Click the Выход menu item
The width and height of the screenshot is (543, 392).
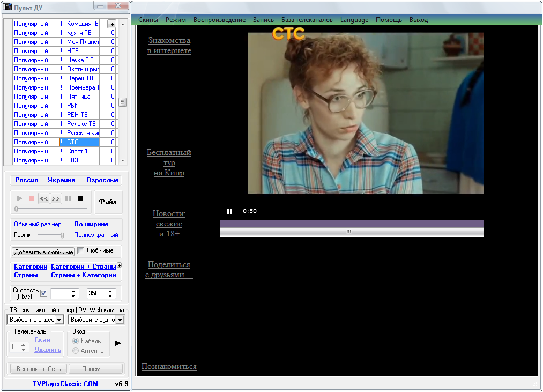(419, 20)
